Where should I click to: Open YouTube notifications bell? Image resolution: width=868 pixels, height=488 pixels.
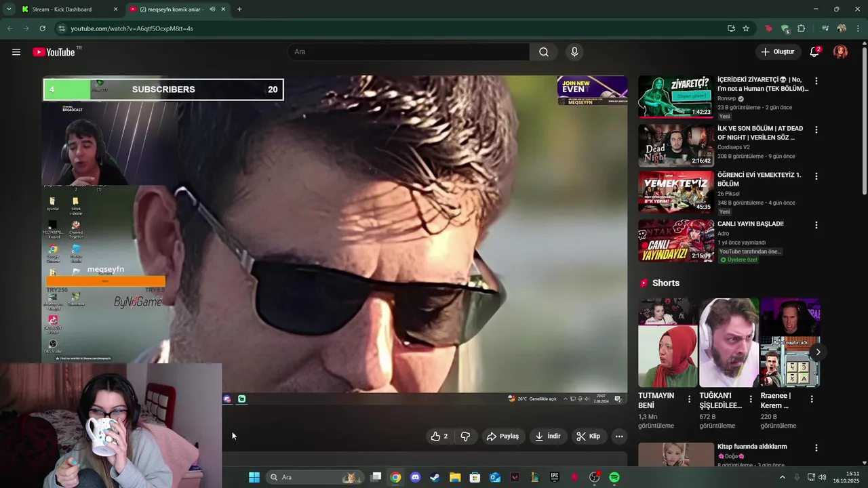pos(814,52)
